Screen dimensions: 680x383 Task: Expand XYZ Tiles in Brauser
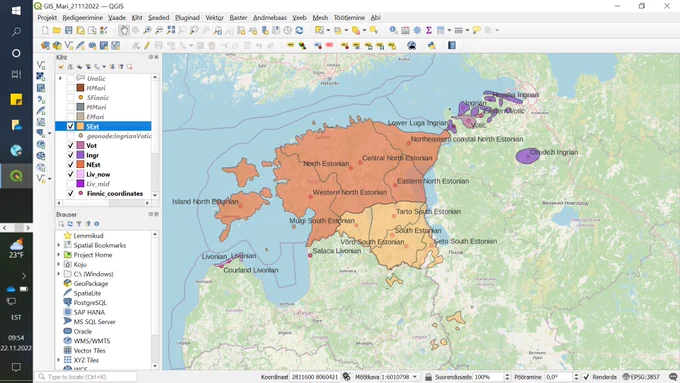click(x=59, y=360)
